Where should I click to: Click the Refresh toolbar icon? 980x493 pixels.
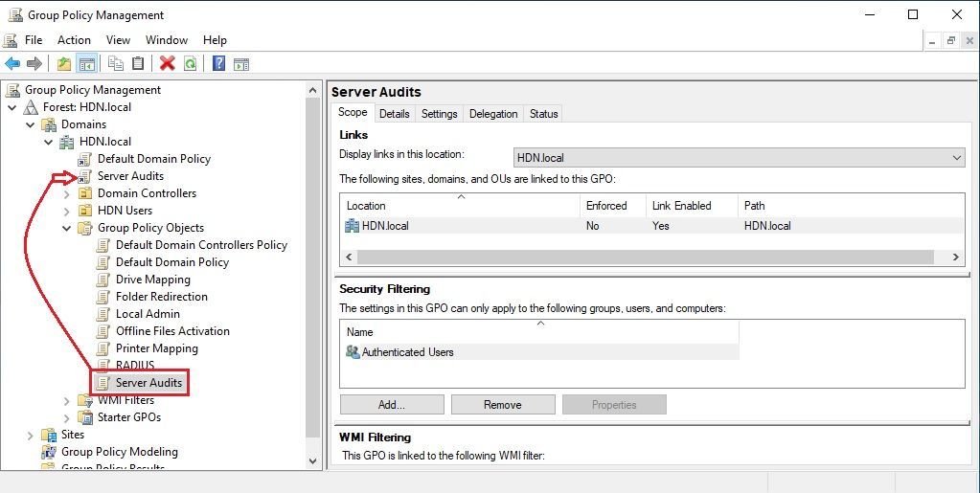(x=190, y=63)
